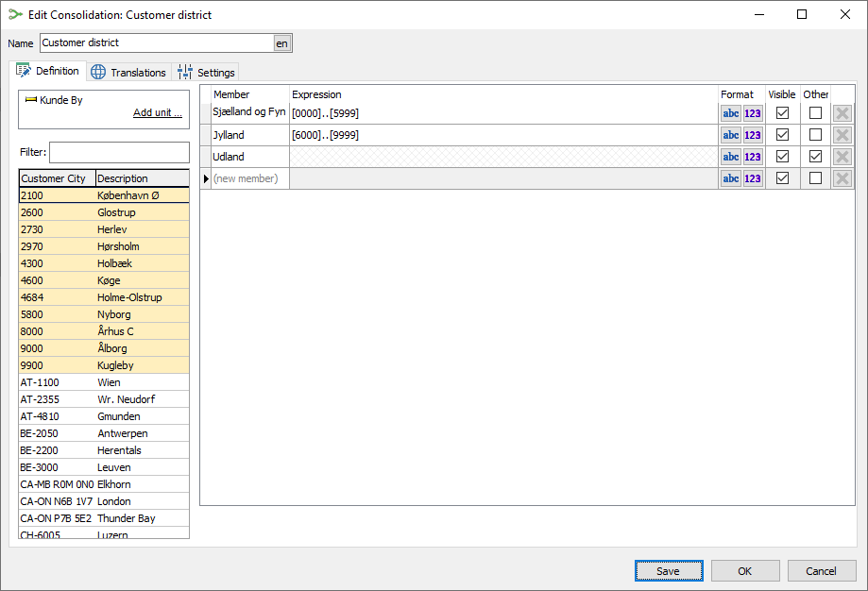Click the Expression column header
The image size is (868, 591).
pyautogui.click(x=503, y=94)
